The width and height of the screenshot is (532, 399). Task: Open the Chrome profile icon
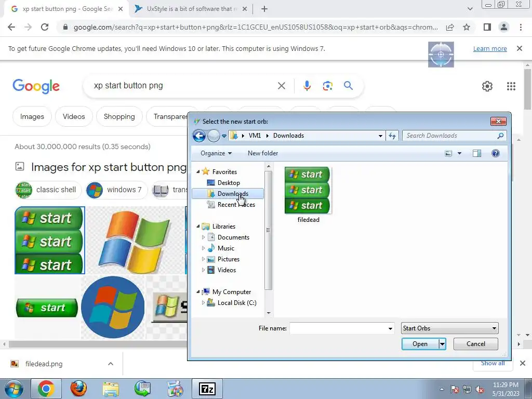coord(504,27)
